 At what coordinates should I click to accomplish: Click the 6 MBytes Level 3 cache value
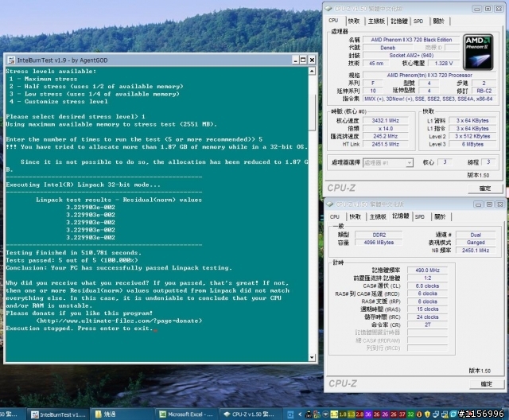coord(472,144)
